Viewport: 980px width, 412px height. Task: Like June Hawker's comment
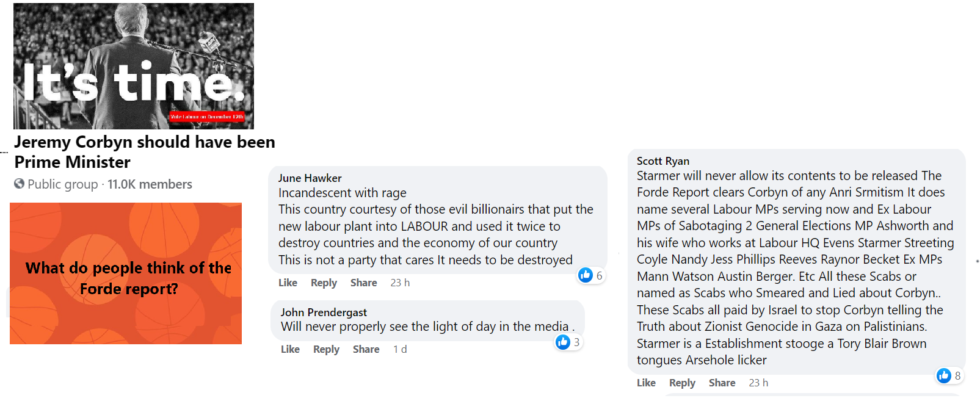(x=288, y=283)
